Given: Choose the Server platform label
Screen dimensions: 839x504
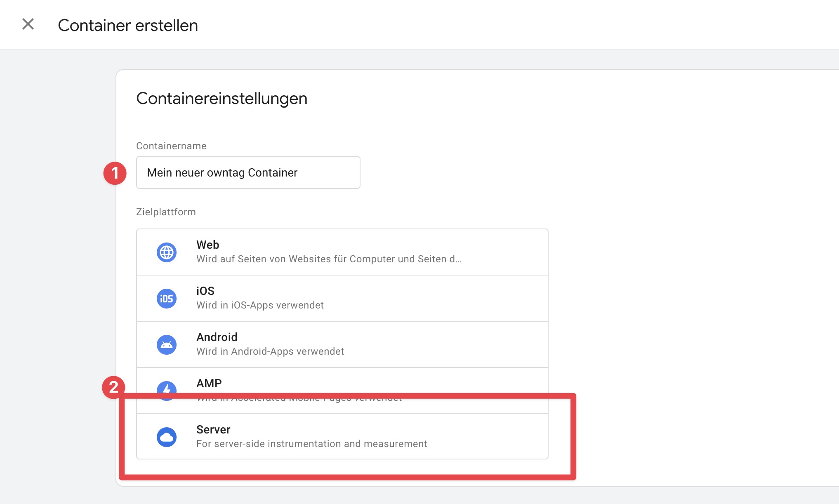Looking at the screenshot, I should [x=213, y=429].
